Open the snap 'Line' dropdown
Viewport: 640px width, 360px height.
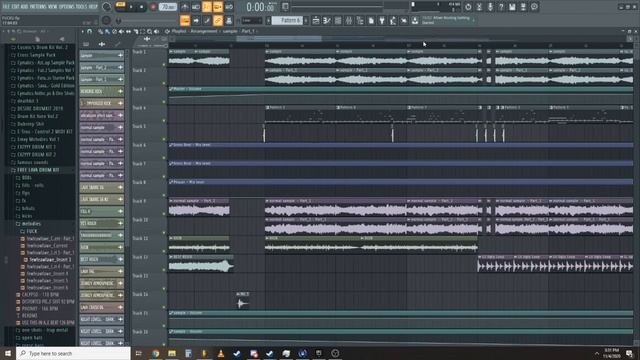(x=252, y=20)
